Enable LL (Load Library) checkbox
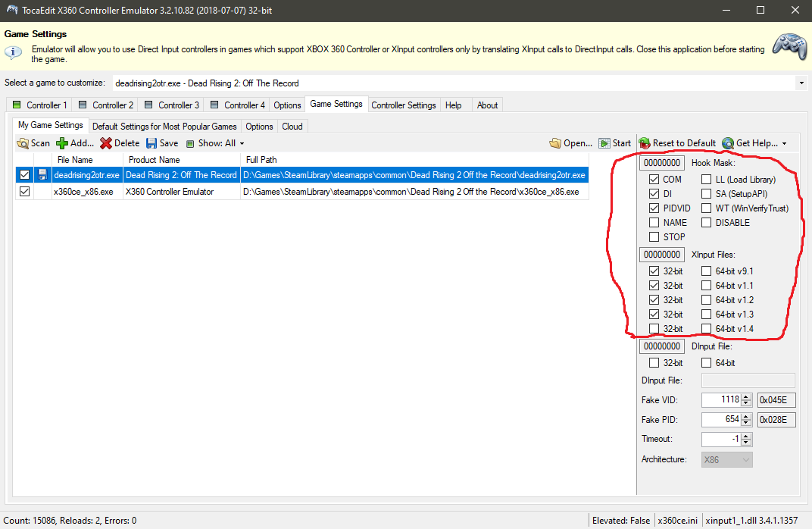Image resolution: width=812 pixels, height=529 pixels. pyautogui.click(x=707, y=180)
